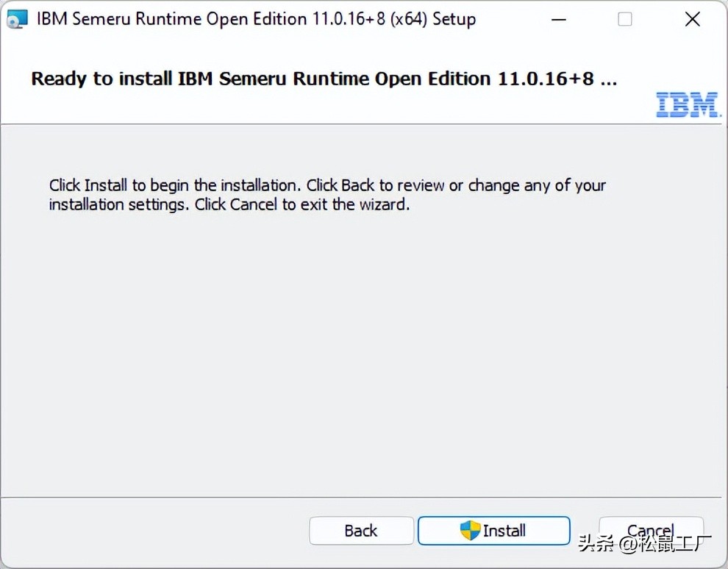The height and width of the screenshot is (569, 728).
Task: Click the minimize button in title bar
Action: coord(558,19)
